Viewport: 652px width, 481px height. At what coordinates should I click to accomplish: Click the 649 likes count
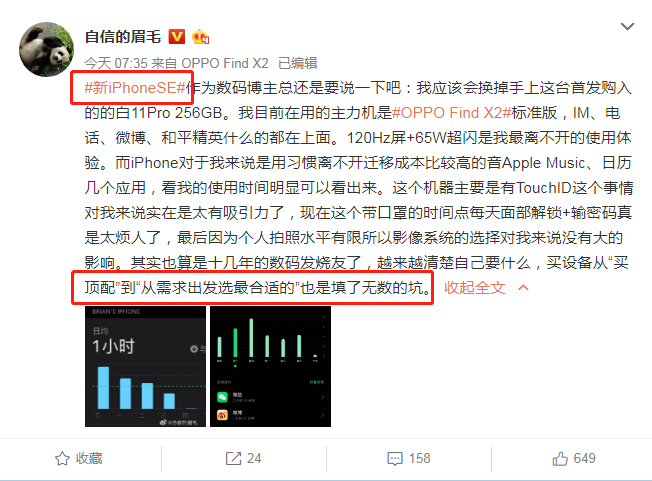[584, 459]
